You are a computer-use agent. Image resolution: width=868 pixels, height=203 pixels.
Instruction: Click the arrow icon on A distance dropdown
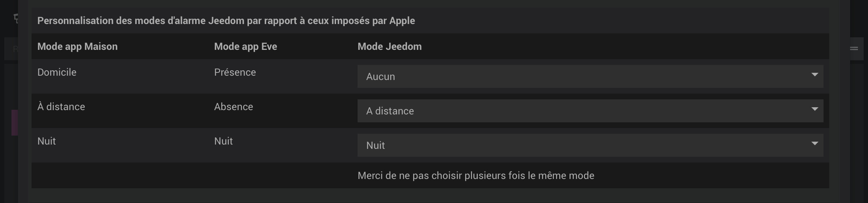coord(815,109)
